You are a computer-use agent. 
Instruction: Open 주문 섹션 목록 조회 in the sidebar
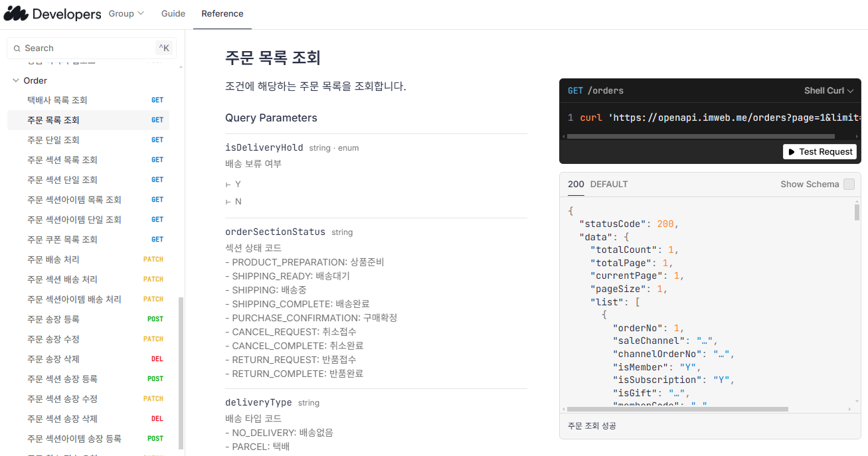88,160
